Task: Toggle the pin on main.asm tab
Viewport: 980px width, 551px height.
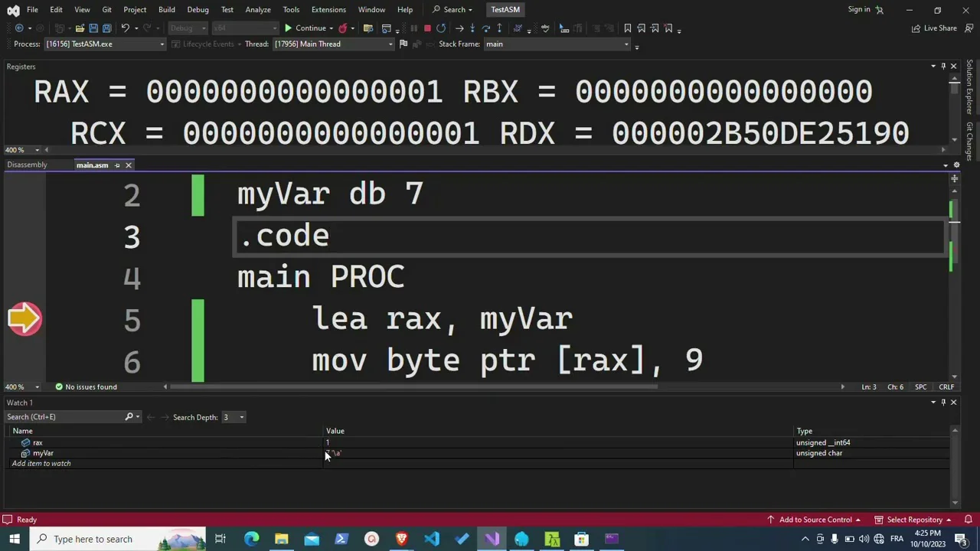Action: coord(117,165)
